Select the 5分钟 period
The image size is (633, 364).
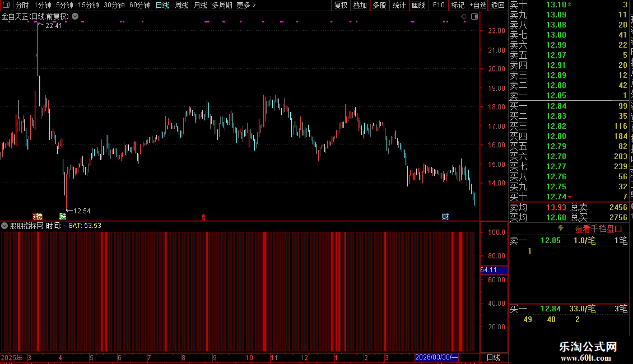pyautogui.click(x=64, y=5)
